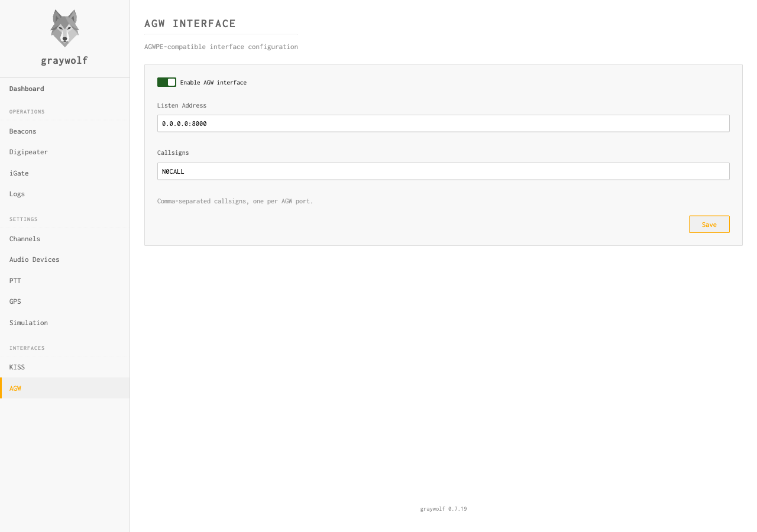This screenshot has height=532, width=757.
Task: Select the AGW sidebar entry
Action: [x=15, y=388]
